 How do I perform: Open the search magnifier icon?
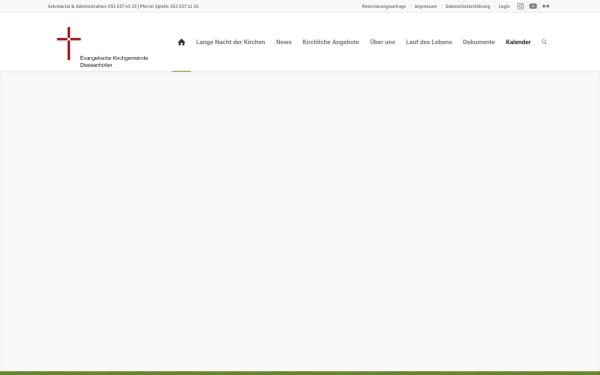click(x=544, y=42)
